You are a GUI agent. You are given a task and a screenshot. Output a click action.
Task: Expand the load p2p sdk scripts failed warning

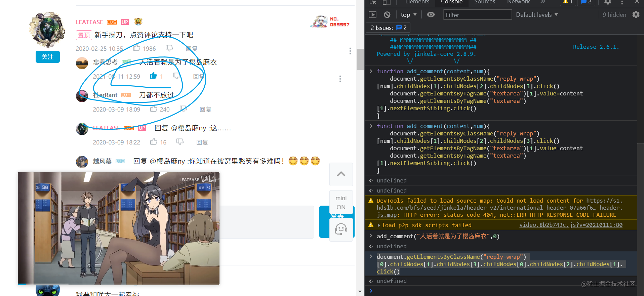(379, 225)
